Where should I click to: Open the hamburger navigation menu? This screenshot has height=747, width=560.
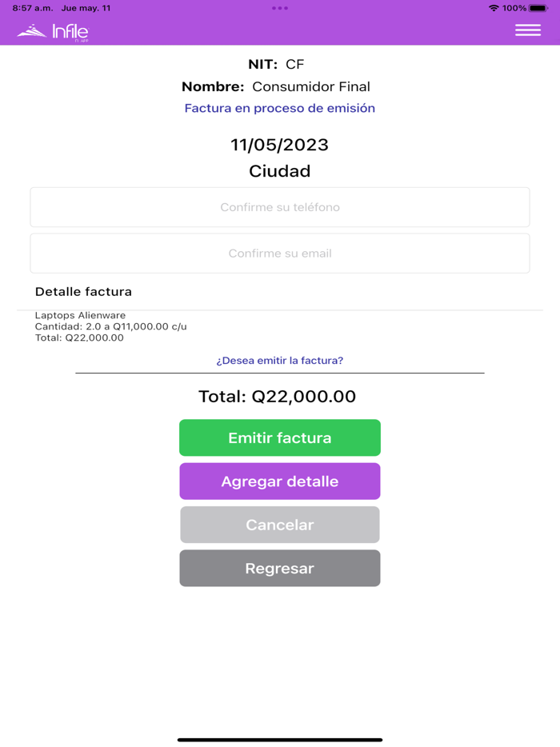point(527,30)
